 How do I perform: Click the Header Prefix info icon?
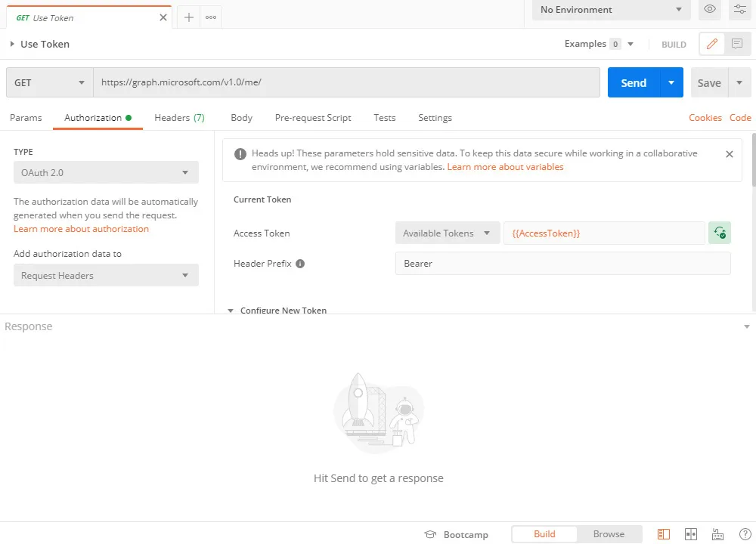click(300, 264)
